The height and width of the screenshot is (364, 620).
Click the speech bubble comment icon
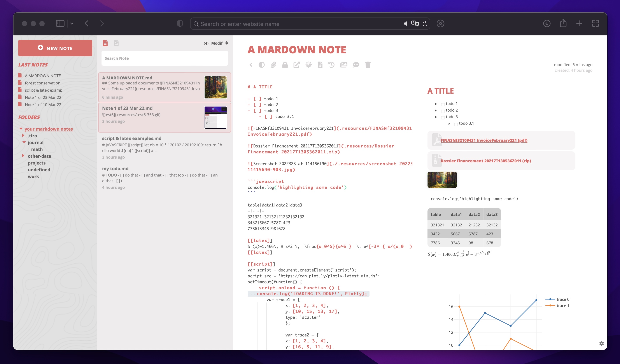(356, 65)
